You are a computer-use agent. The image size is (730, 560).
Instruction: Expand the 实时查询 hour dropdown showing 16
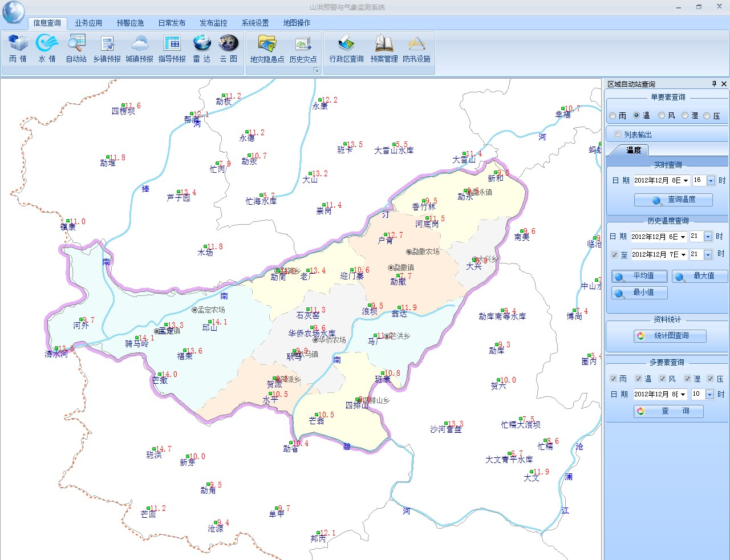(711, 181)
